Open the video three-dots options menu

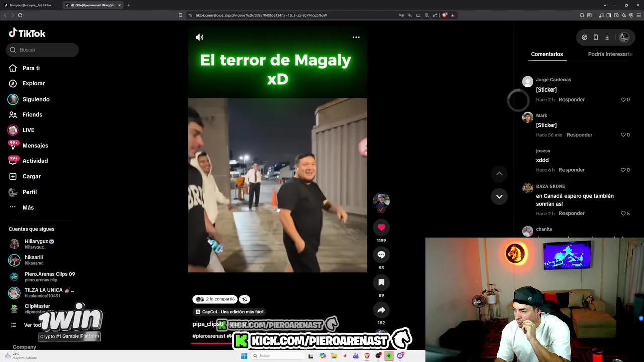pyautogui.click(x=356, y=37)
